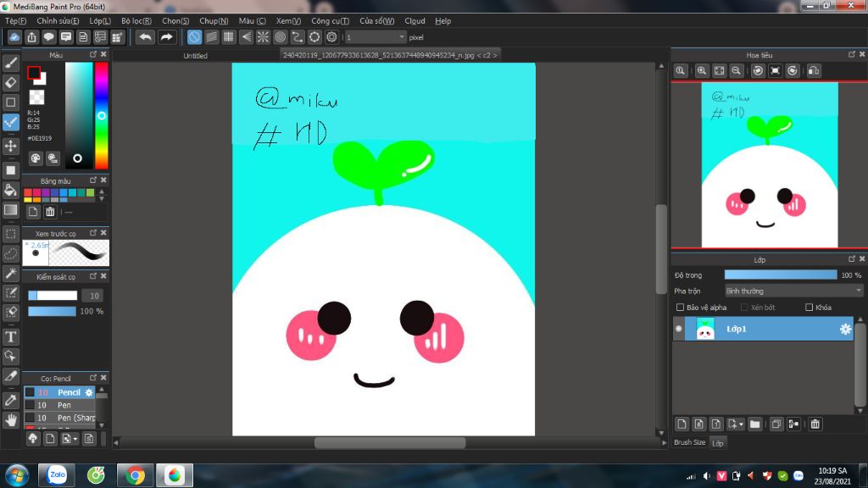Open Cloud menu
The image size is (868, 488).
pos(415,21)
